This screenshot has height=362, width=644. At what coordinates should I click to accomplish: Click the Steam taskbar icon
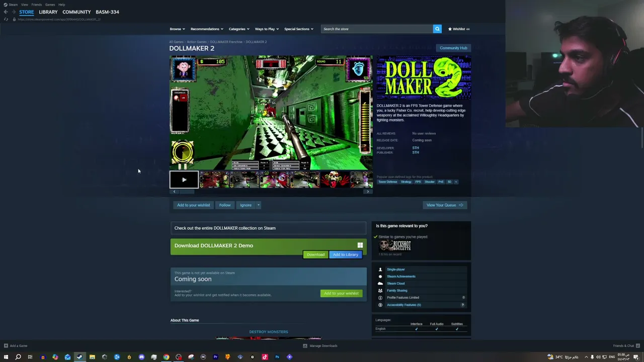point(79,357)
